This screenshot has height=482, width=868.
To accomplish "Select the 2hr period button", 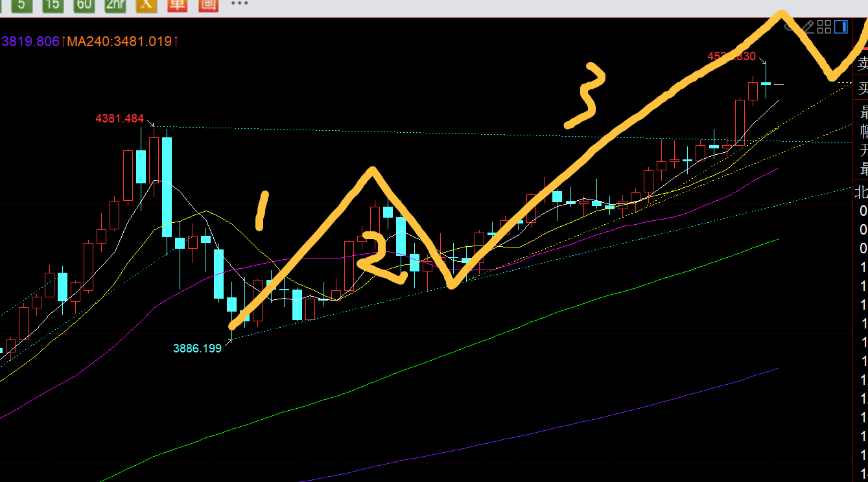I will click(115, 5).
